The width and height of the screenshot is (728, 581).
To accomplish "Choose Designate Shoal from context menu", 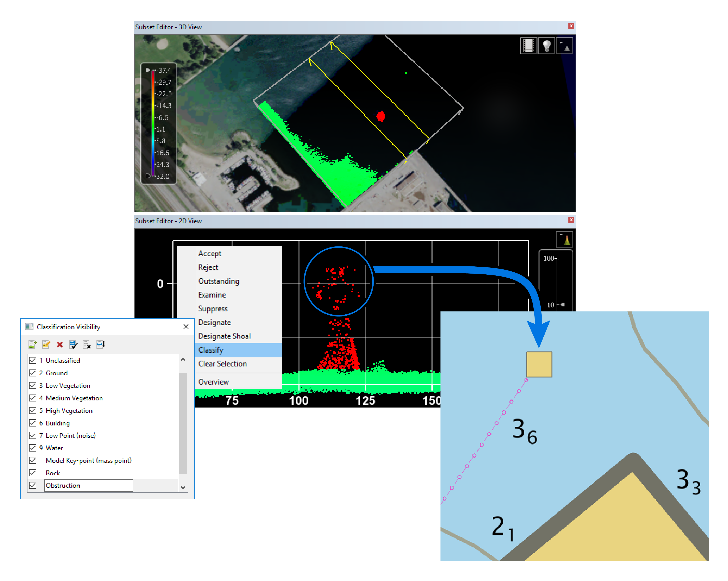I will pyautogui.click(x=224, y=336).
